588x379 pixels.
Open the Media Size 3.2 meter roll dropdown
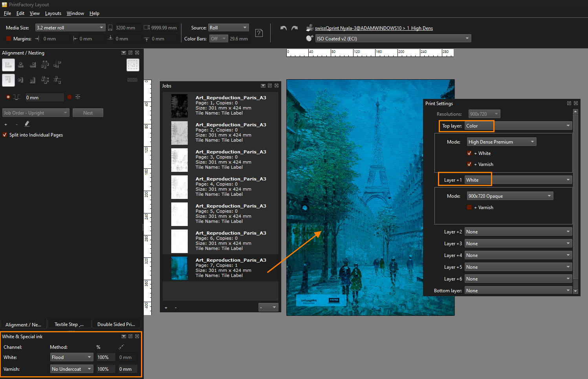point(70,27)
